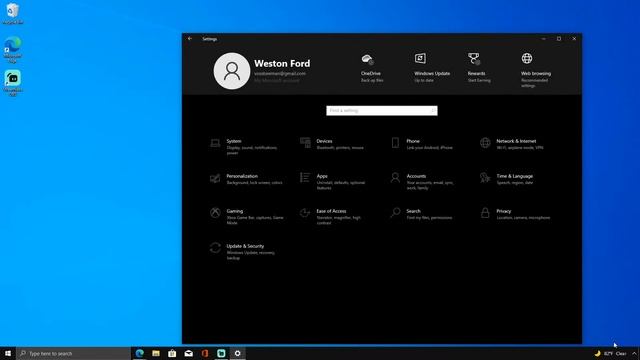Screen dimensions: 640x360
Task: Click the taskbar Type here to search box
Action: [73, 353]
